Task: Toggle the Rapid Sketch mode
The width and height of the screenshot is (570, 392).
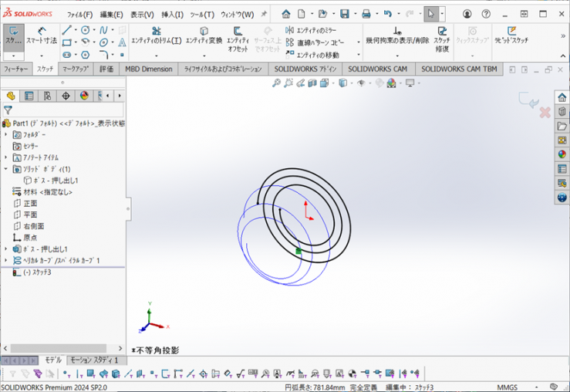Action: tap(511, 35)
